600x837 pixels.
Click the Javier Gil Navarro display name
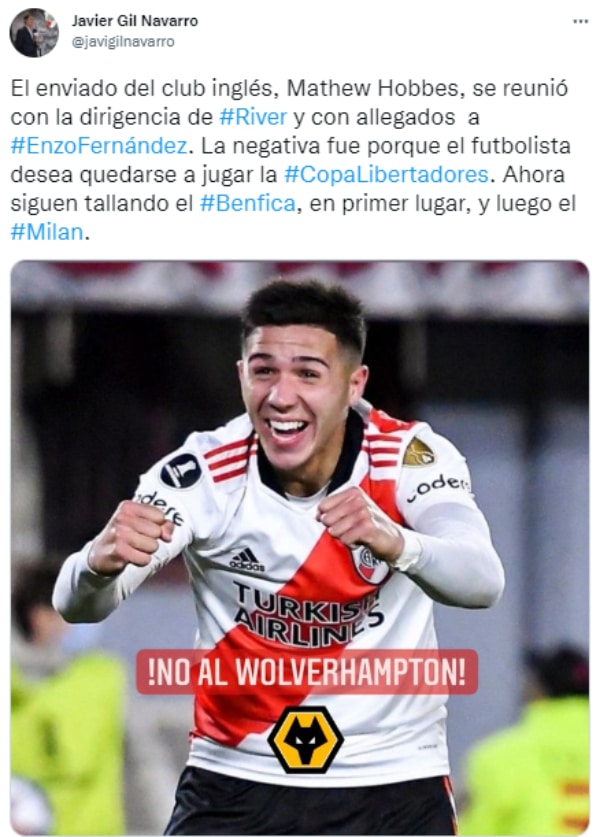(135, 21)
